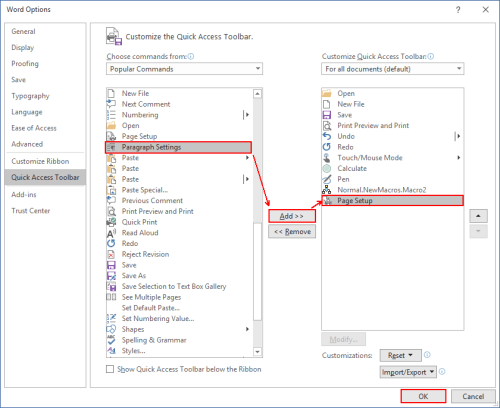Screen dimensions: 500x408
Task: Click the Spelling & Grammar checkmark icon
Action: 111,340
